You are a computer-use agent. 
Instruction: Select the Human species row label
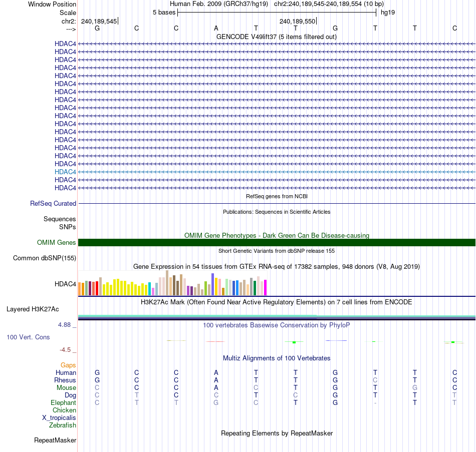pyautogui.click(x=66, y=372)
